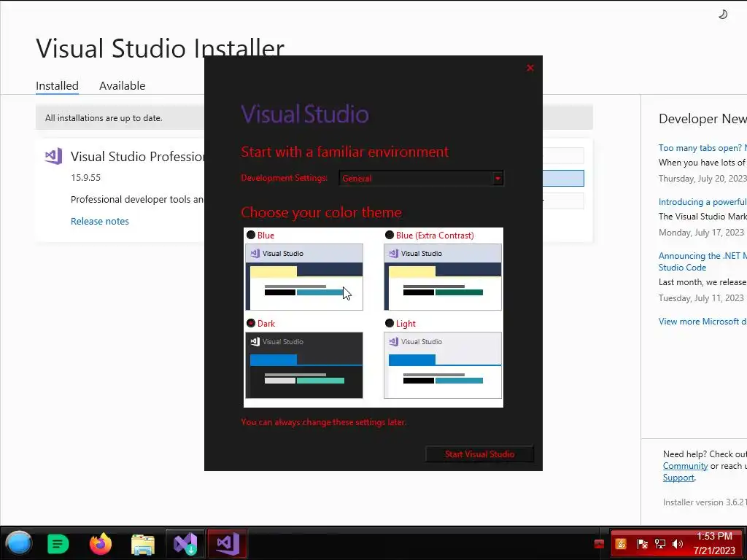Open the 'Announcing the .NET' news link
This screenshot has height=560, width=747.
(x=703, y=262)
